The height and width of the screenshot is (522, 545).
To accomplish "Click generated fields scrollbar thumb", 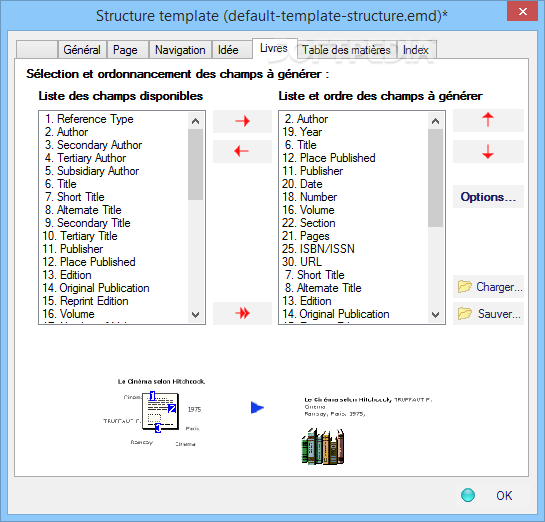I will [x=435, y=178].
